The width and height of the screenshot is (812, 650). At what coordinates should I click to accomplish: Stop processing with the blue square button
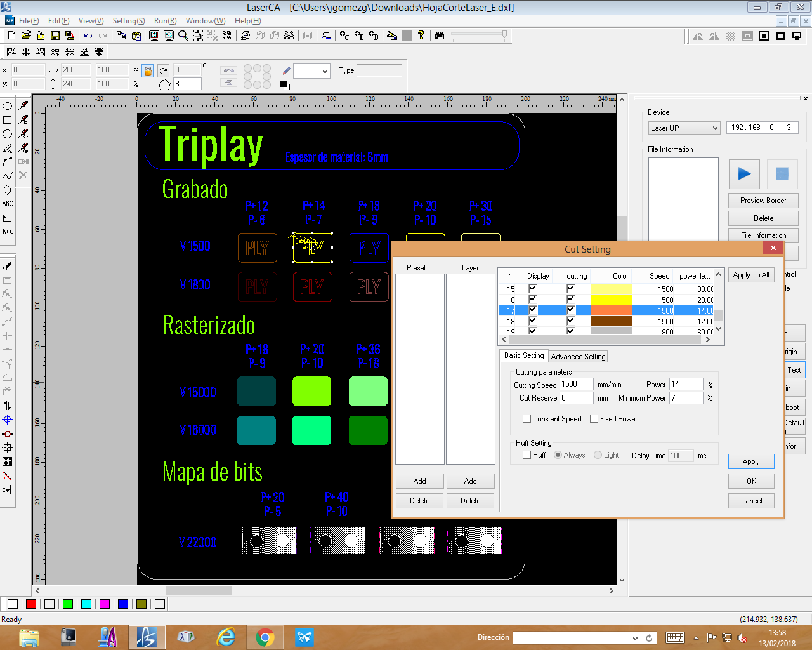782,173
